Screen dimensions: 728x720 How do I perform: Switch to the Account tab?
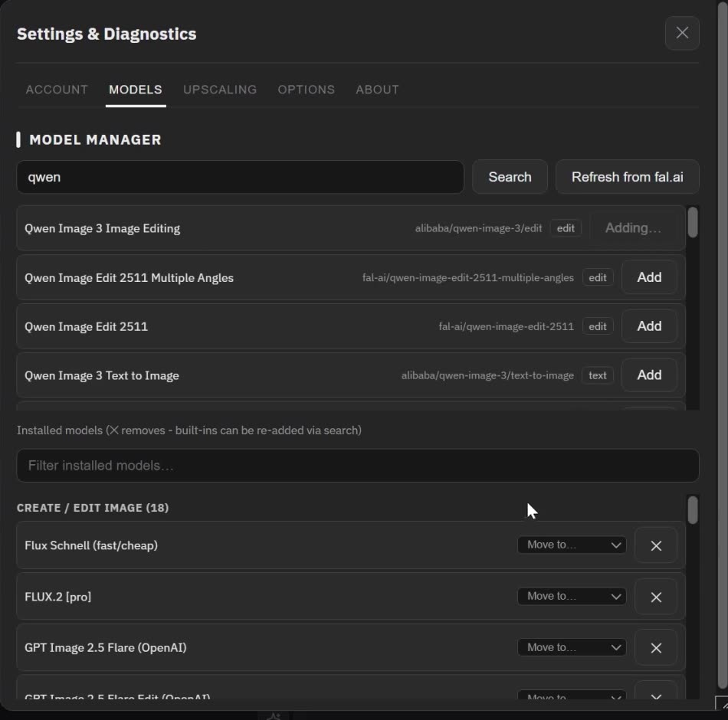pyautogui.click(x=57, y=90)
